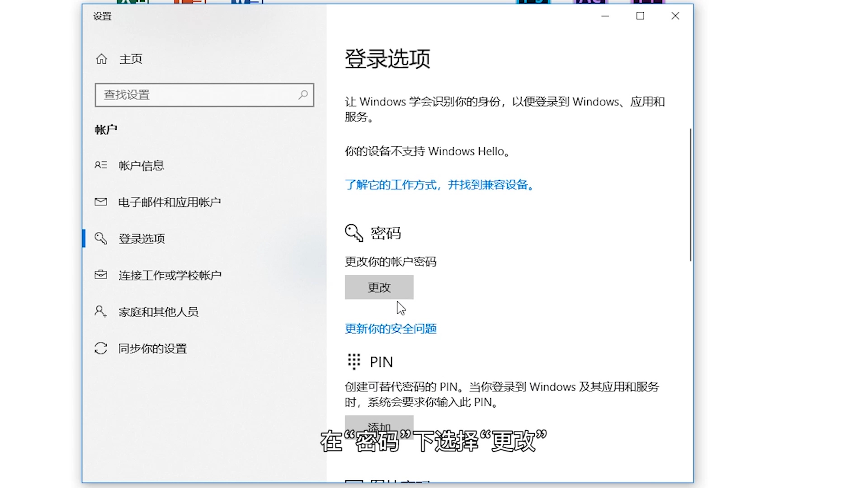
Task: Click the home icon beside 主页
Action: pos(101,59)
